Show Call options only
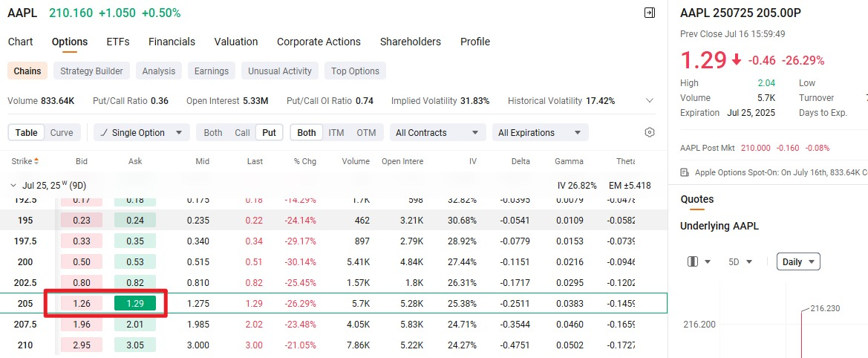 click(243, 133)
